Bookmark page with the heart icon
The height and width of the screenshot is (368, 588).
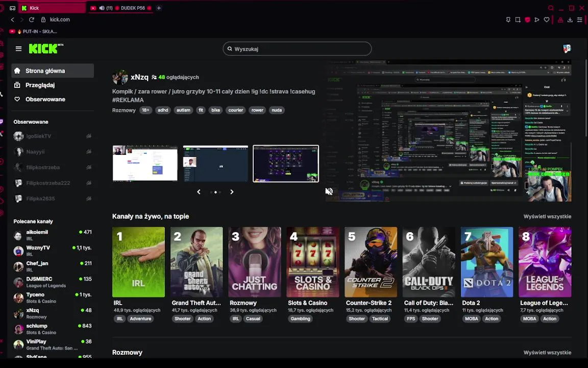click(x=547, y=19)
